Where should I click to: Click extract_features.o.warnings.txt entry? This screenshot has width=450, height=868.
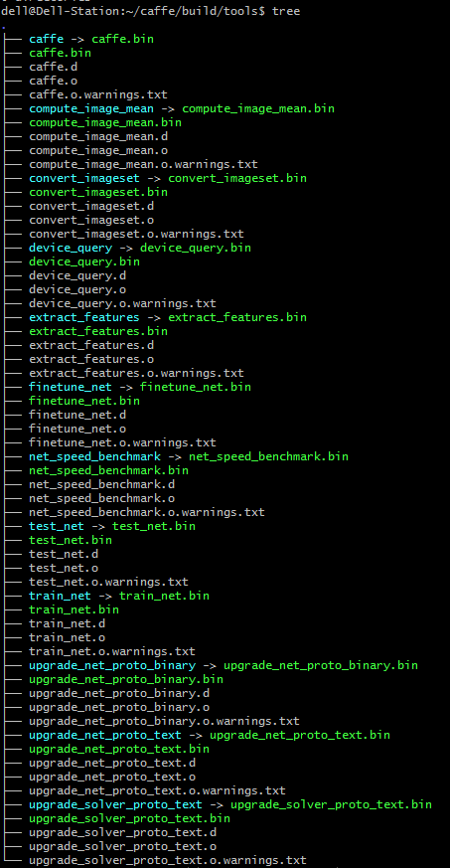click(x=136, y=373)
